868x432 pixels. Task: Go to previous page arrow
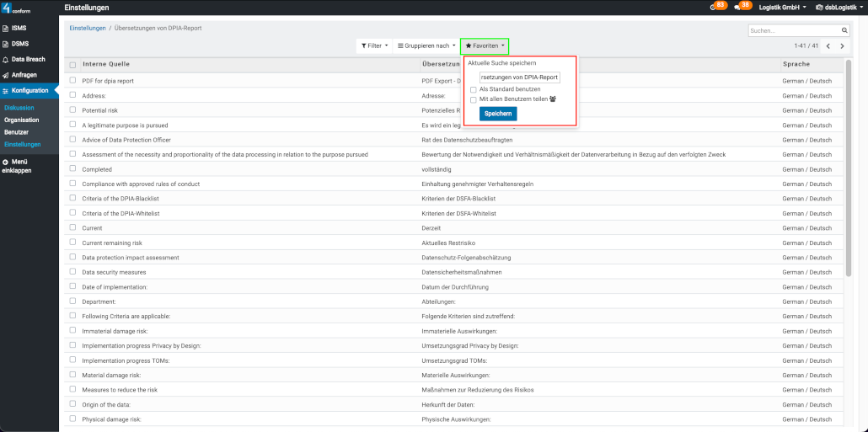coord(828,45)
